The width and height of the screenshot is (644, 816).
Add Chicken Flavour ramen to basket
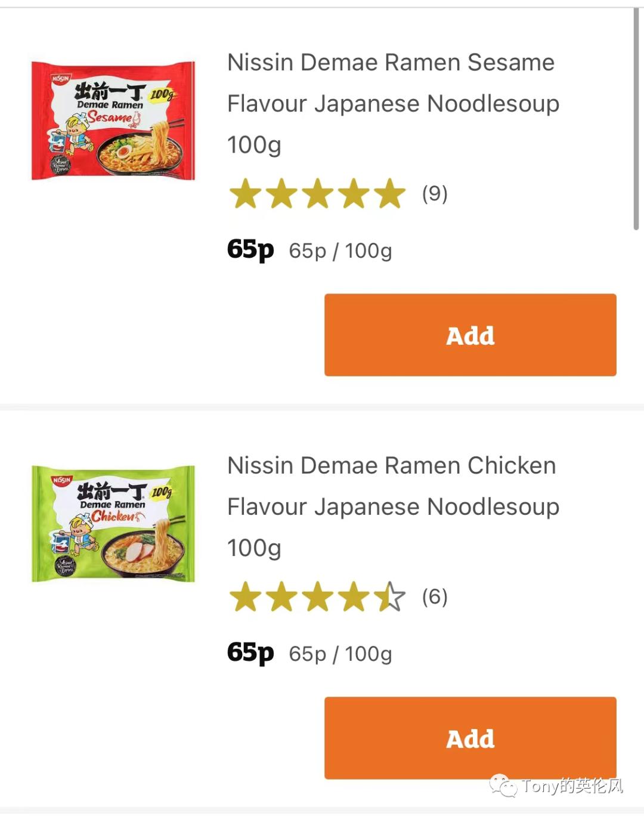pyautogui.click(x=470, y=738)
